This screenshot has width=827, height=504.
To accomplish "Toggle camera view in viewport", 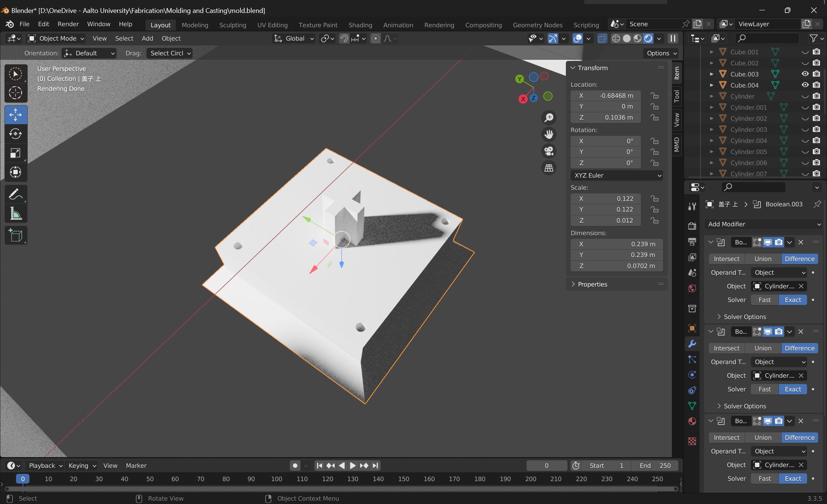I will tap(549, 151).
